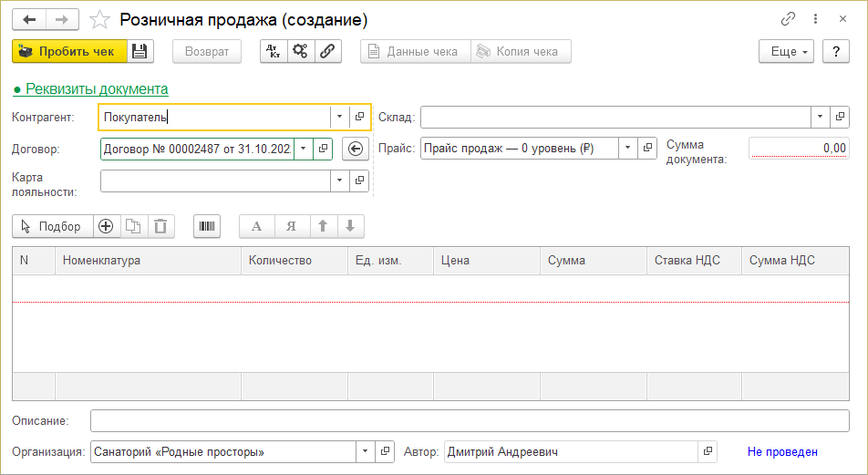Open the three-dot title bar menu
Screen dimensions: 868x475
click(x=814, y=19)
